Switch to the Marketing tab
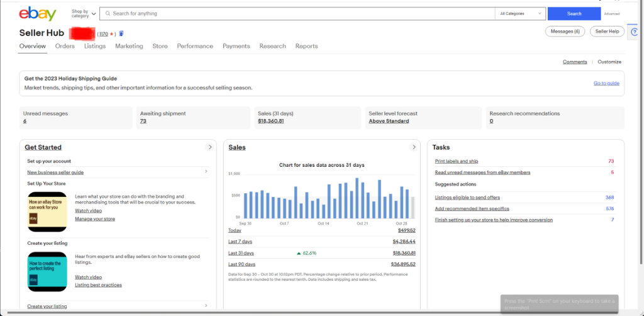Viewport: 644px width, 316px height. pyautogui.click(x=129, y=46)
